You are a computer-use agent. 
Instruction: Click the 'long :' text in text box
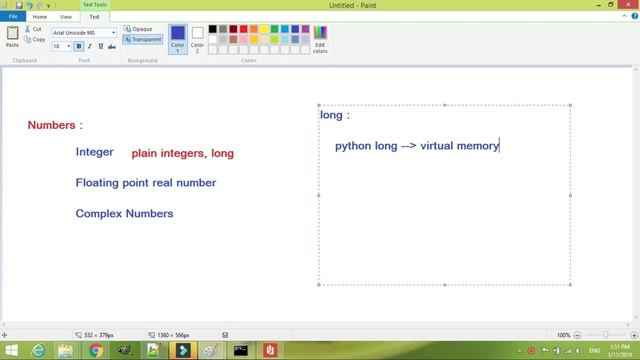(335, 115)
